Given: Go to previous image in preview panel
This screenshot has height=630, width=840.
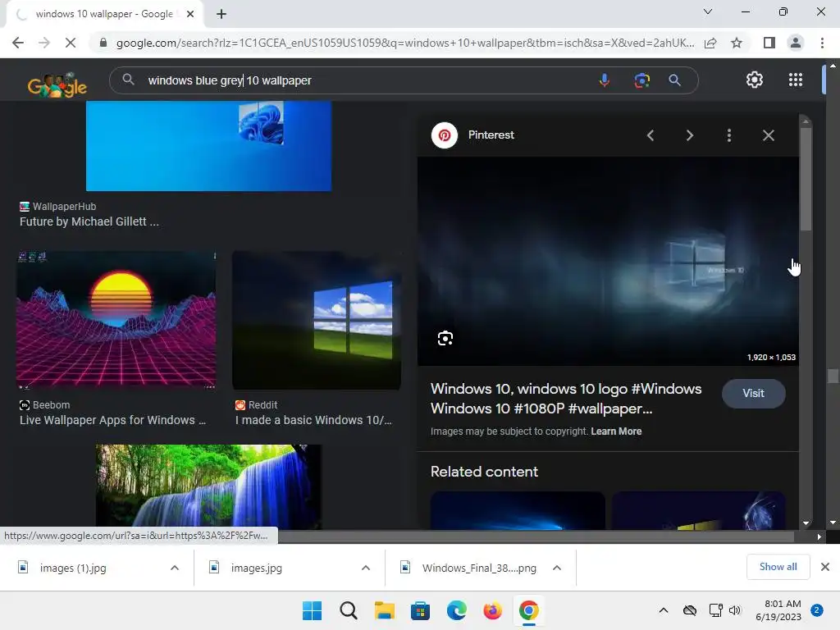Looking at the screenshot, I should tap(651, 135).
